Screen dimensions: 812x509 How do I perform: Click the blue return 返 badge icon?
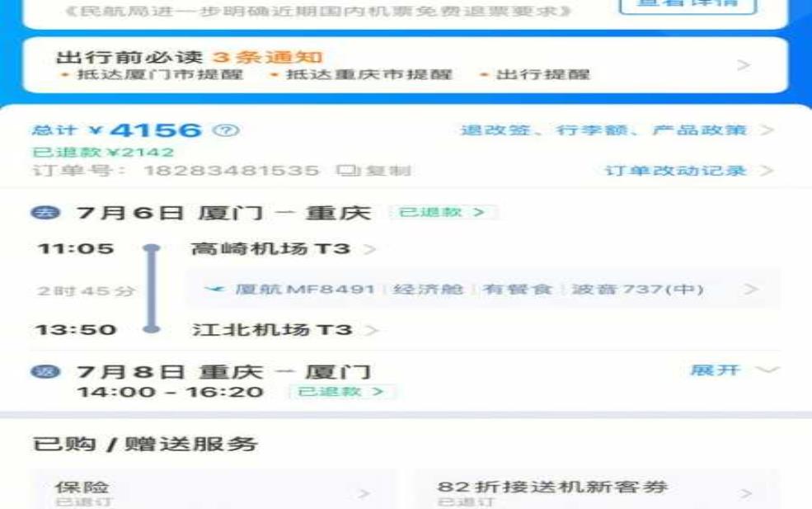[40, 371]
